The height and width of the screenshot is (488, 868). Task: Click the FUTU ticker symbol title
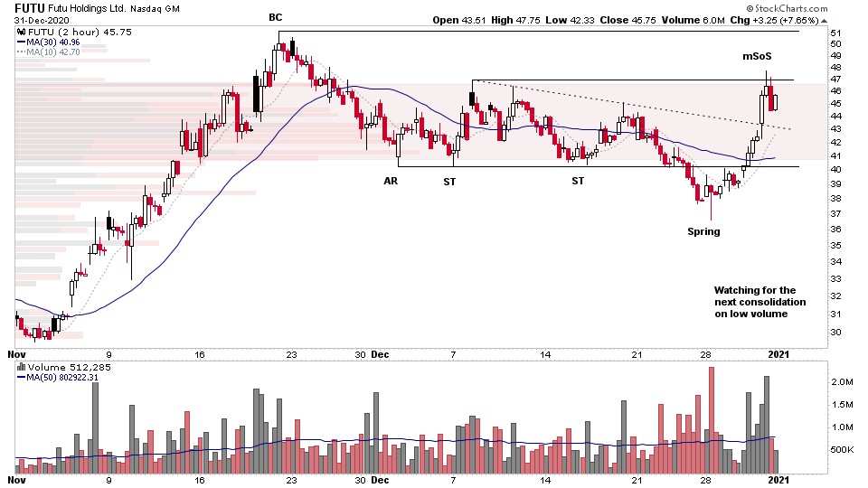pyautogui.click(x=30, y=8)
